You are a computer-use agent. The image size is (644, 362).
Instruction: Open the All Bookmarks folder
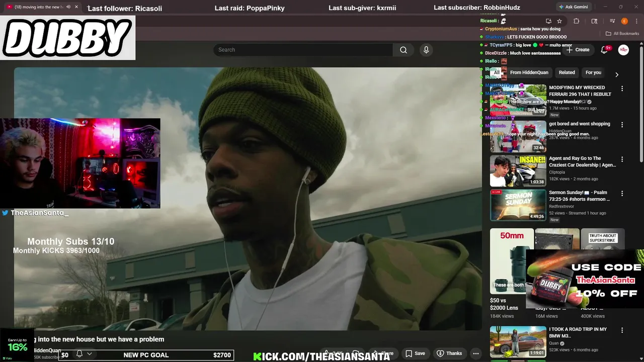[622, 34]
